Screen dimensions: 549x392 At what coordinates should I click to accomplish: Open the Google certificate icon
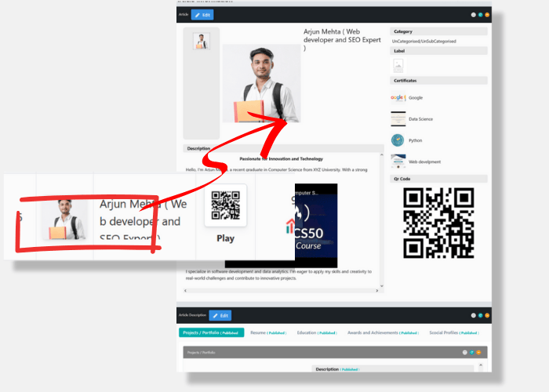[398, 98]
